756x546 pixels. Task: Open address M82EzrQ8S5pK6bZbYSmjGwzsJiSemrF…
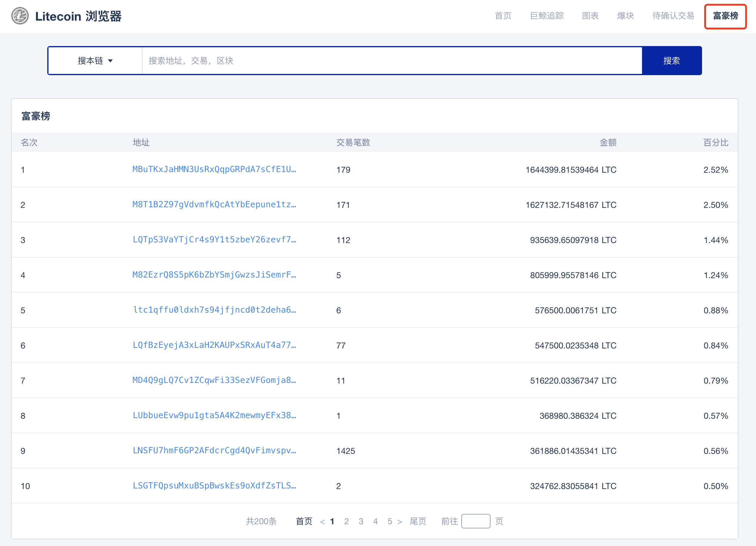point(214,275)
